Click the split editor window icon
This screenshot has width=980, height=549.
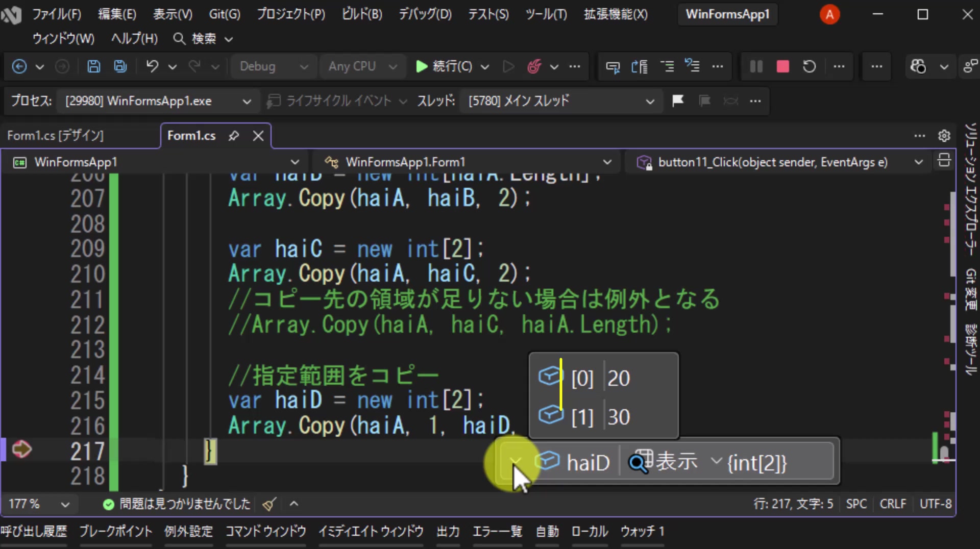coord(944,161)
